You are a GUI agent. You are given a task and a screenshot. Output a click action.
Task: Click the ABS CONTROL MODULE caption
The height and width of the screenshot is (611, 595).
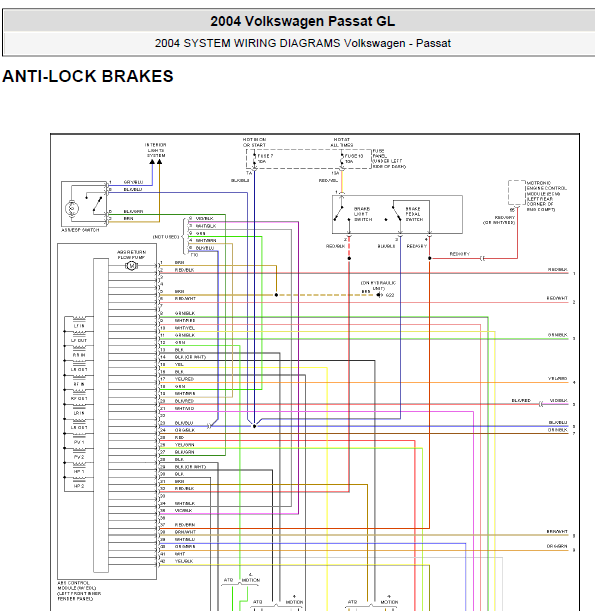[79, 591]
